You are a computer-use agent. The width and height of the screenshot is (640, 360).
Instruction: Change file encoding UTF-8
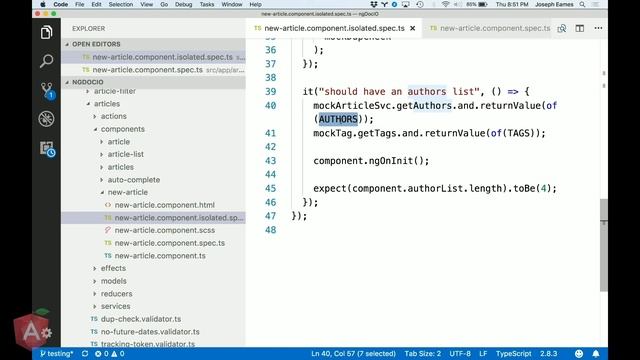460,353
